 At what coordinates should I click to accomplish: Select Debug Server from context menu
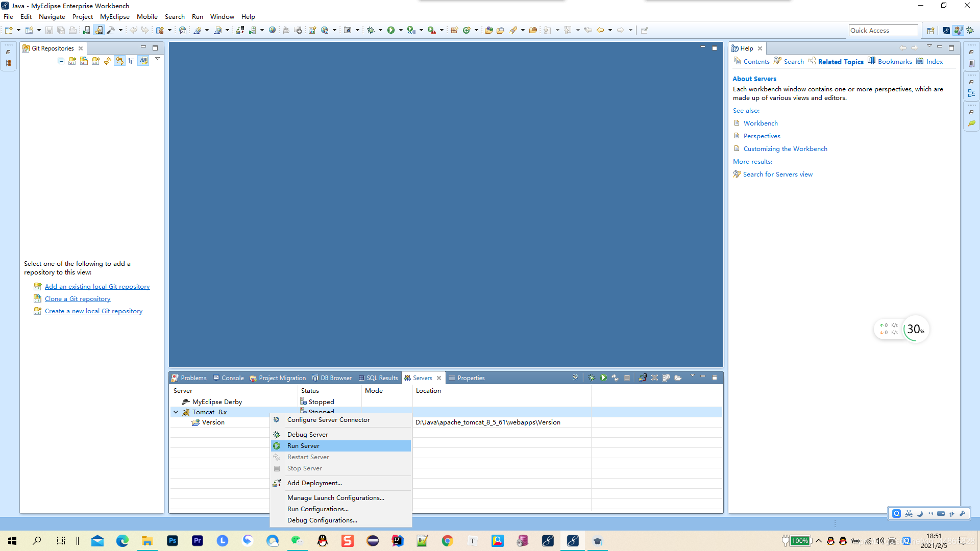pyautogui.click(x=308, y=434)
